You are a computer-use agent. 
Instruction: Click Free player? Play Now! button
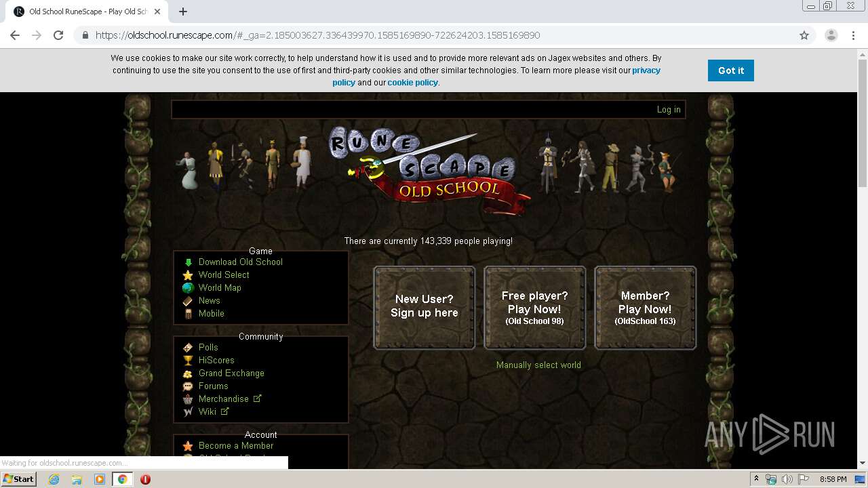pyautogui.click(x=535, y=307)
